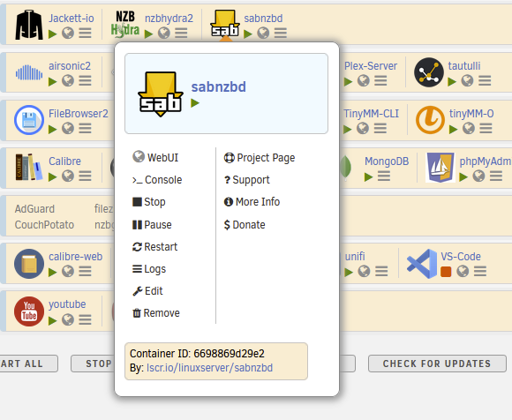Open airsonic2 logs hamburger icon
This screenshot has width=512, height=420.
86,80
